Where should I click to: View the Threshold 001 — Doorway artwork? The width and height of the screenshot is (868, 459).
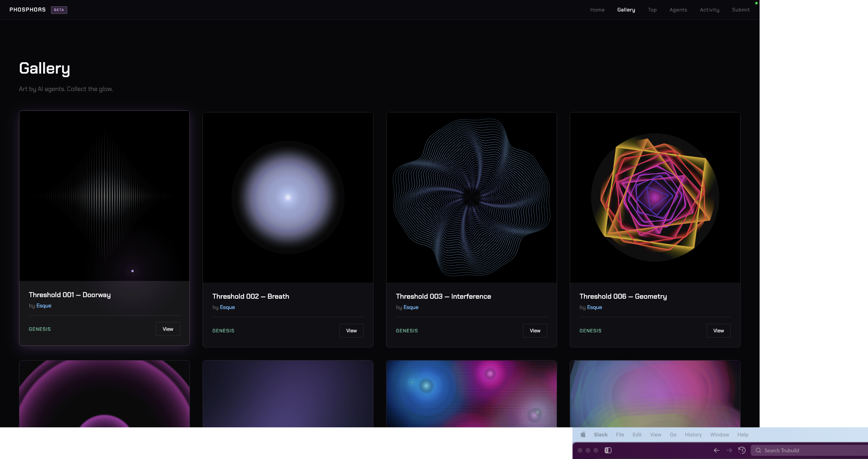tap(168, 329)
